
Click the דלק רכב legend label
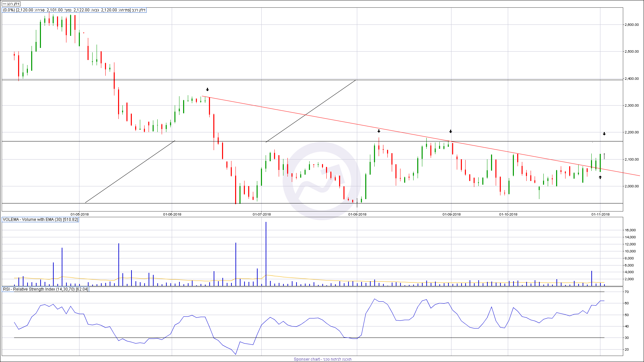[11, 4]
